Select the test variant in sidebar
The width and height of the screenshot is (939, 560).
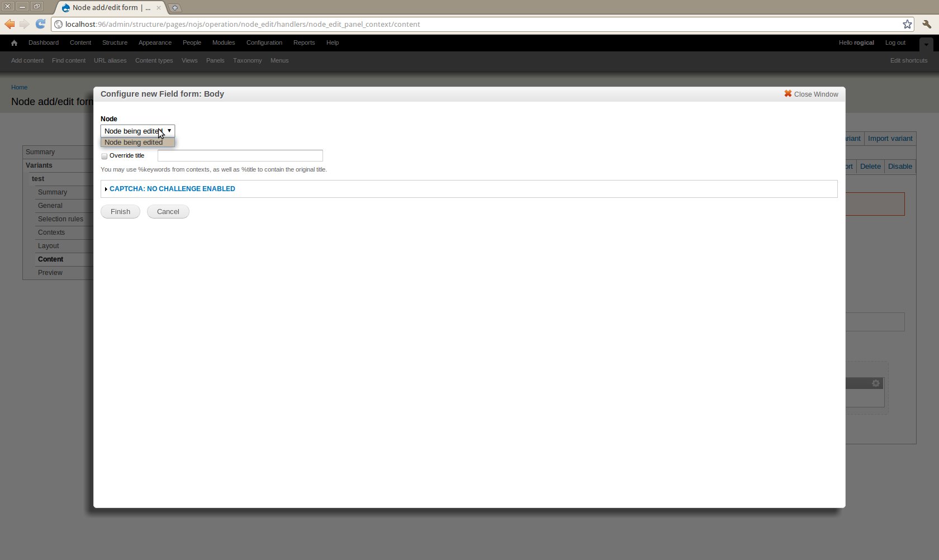(x=38, y=179)
